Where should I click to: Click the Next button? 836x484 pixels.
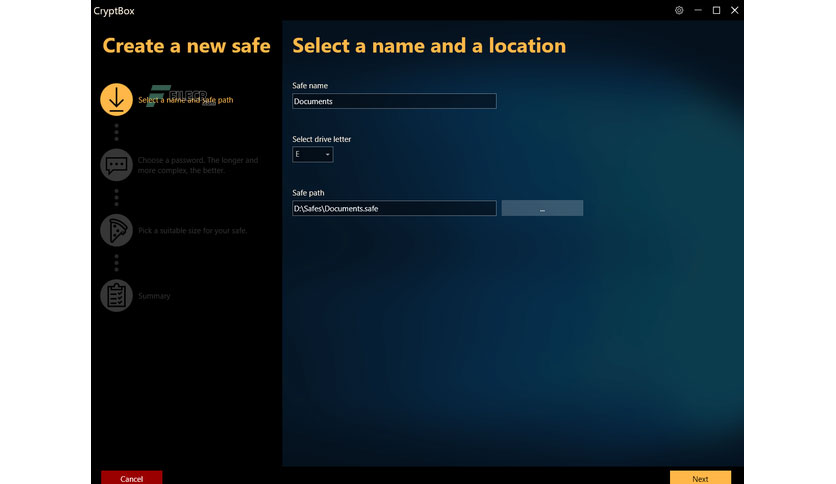point(700,478)
